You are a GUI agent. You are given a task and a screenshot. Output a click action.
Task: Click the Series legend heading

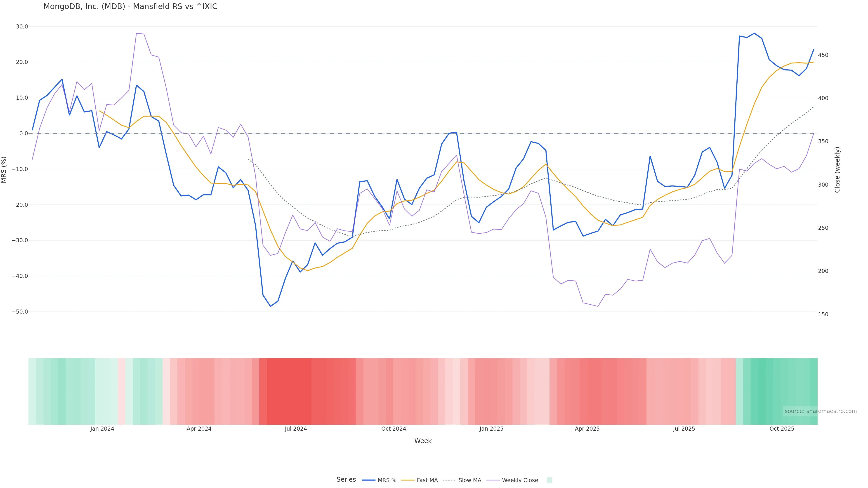(346, 480)
